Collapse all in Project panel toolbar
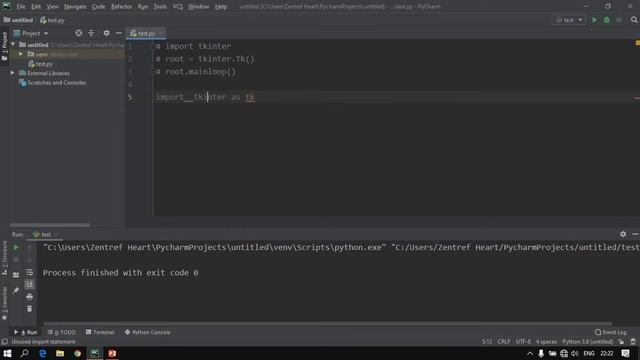 91,33
